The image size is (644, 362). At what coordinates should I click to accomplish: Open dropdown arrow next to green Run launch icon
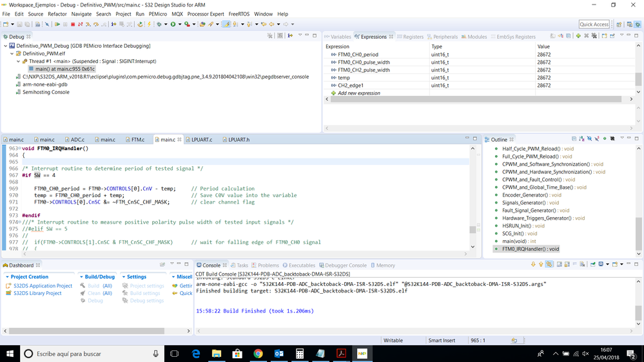click(179, 24)
